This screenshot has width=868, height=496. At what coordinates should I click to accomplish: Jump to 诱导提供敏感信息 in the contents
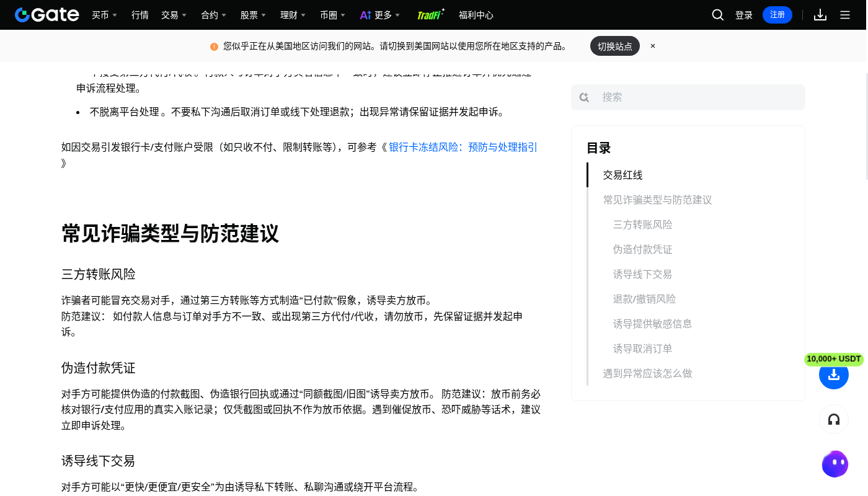coord(653,324)
